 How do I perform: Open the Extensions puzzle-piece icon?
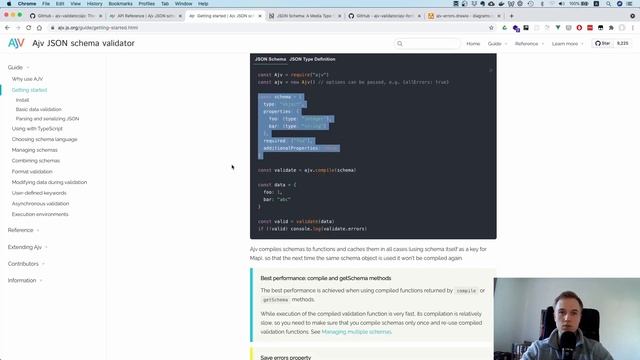click(x=611, y=28)
